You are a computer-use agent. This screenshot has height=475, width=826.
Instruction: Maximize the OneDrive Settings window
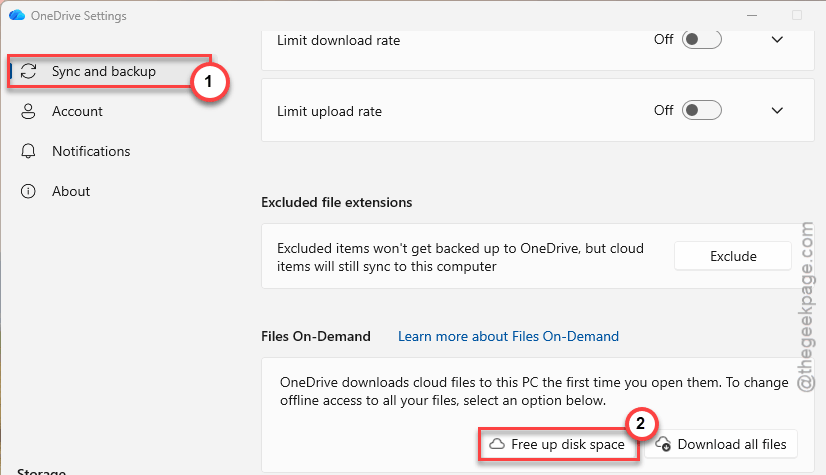(x=797, y=16)
